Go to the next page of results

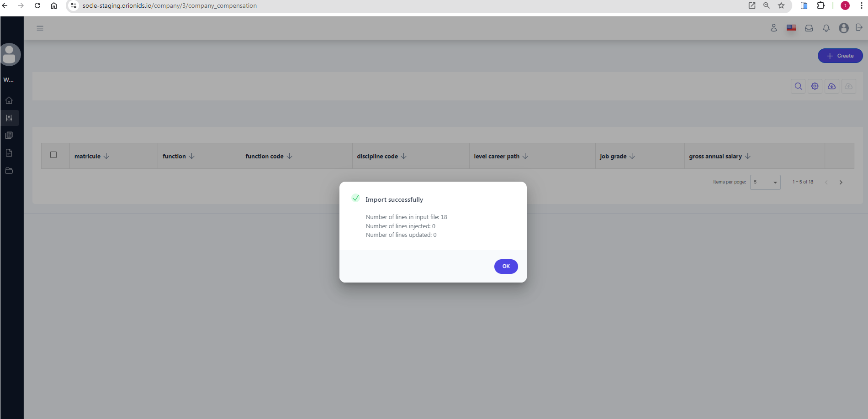click(x=841, y=182)
